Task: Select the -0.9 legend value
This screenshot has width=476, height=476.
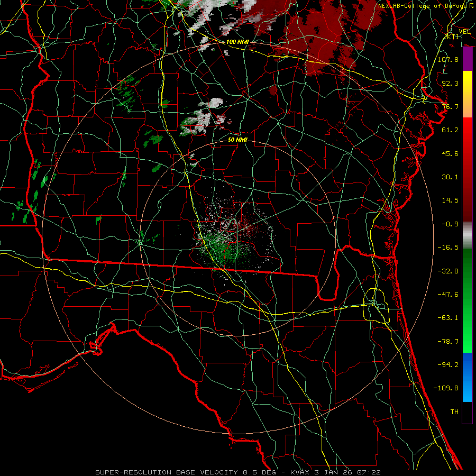Action: 450,224
